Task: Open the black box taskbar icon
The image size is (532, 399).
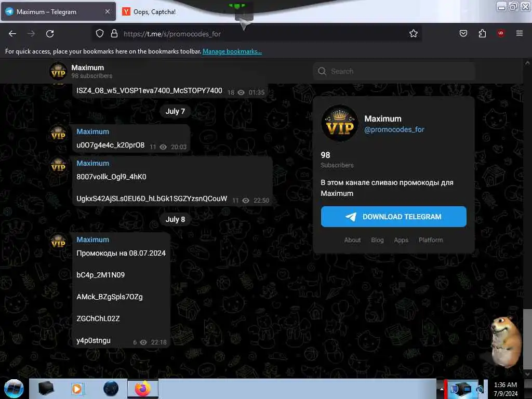Action: [46, 389]
